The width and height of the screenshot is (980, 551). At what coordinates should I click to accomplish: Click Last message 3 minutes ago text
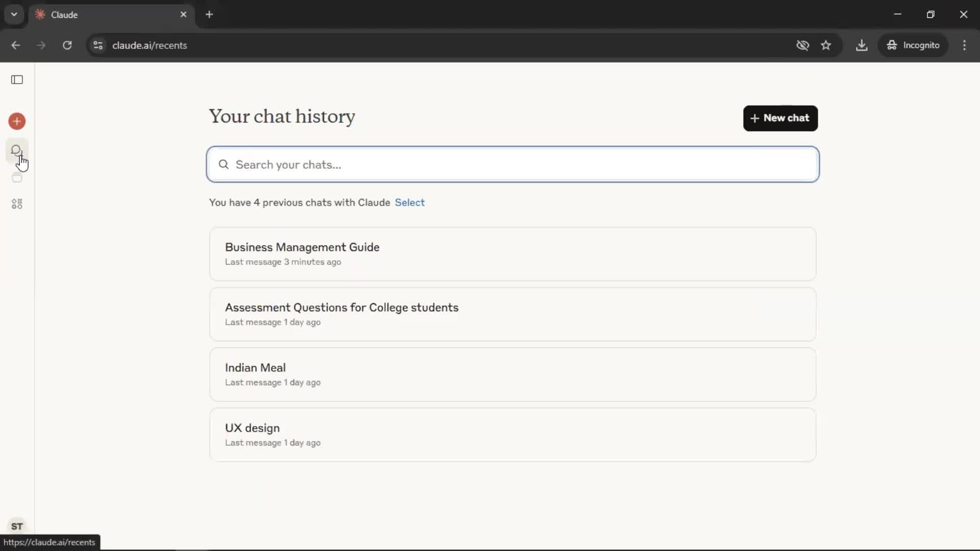click(x=283, y=262)
